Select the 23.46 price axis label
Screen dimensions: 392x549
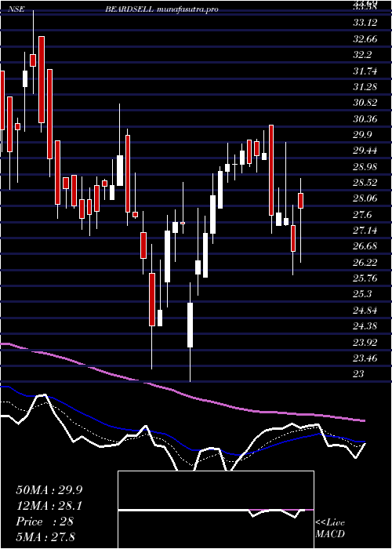point(365,358)
